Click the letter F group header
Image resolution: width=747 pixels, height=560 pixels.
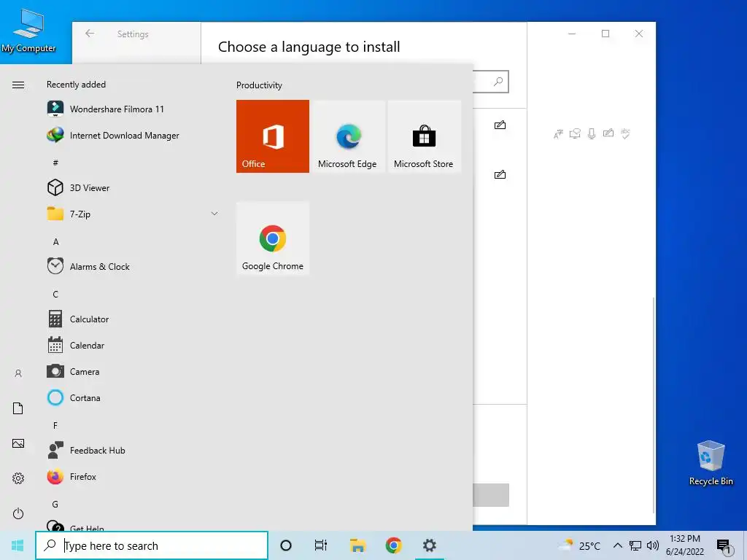pyautogui.click(x=55, y=425)
